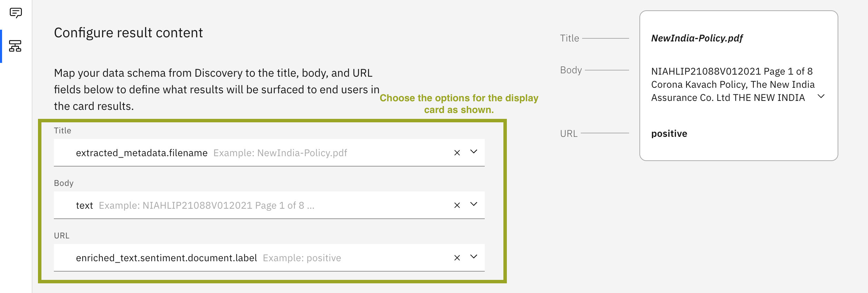
Task: Expand the preview card body text
Action: [821, 96]
